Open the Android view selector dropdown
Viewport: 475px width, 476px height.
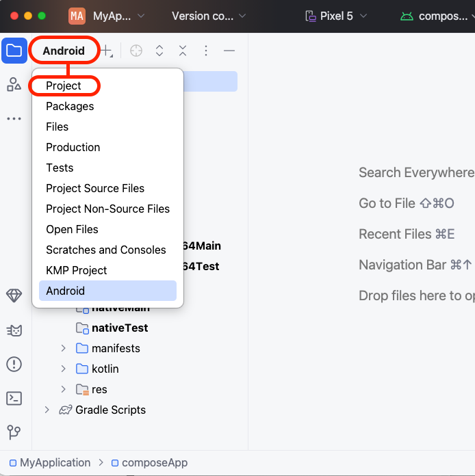click(64, 51)
